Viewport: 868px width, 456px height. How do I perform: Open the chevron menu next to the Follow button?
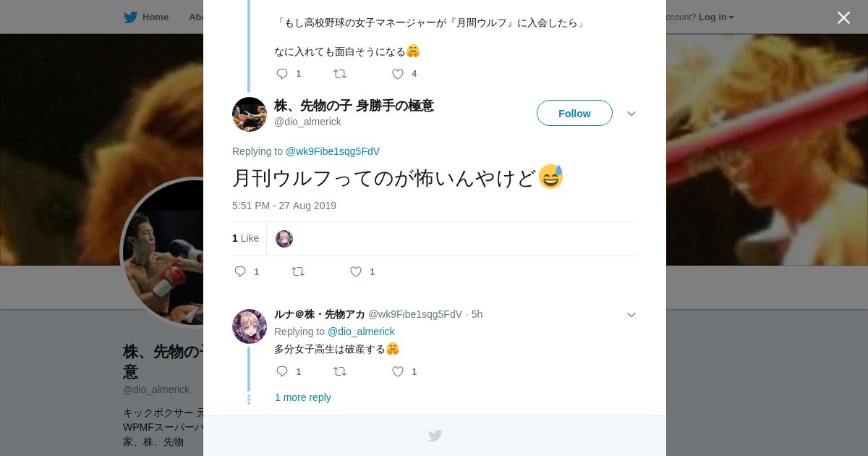click(631, 114)
